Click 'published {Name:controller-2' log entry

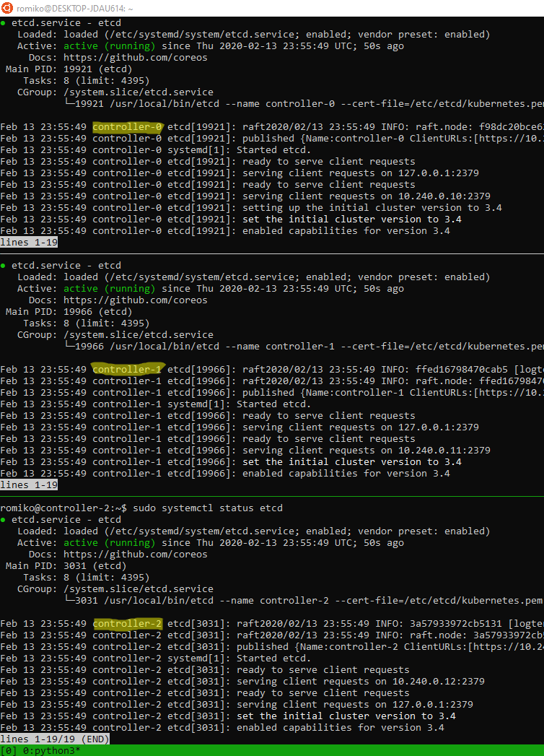tap(272, 646)
